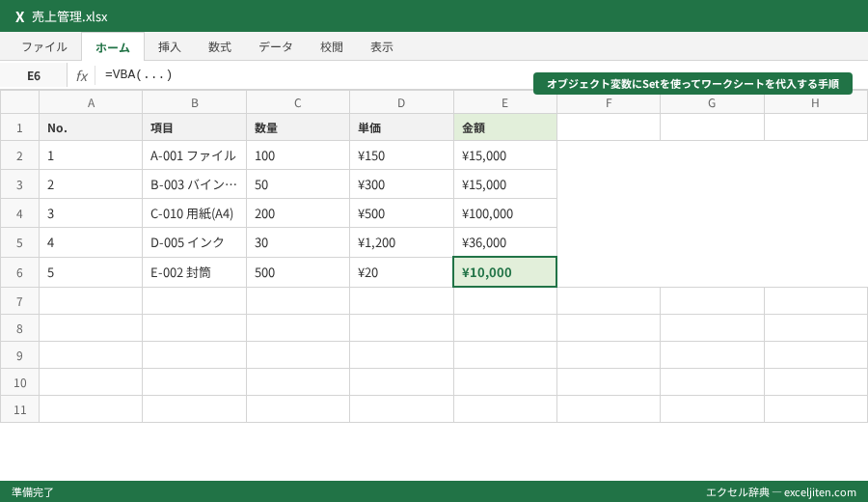Click the 数量 header cell
Image resolution: width=868 pixels, height=502 pixels.
[x=298, y=127]
